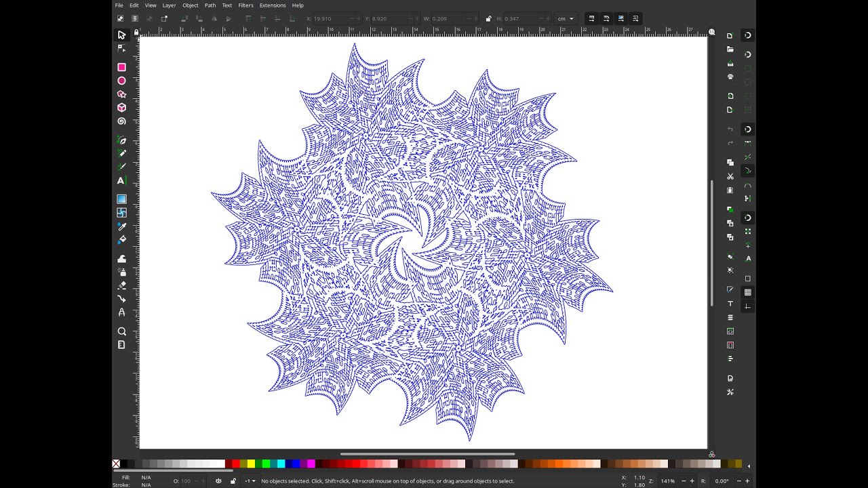The image size is (868, 488).
Task: Select the Paint bucket tool
Action: pyautogui.click(x=121, y=240)
